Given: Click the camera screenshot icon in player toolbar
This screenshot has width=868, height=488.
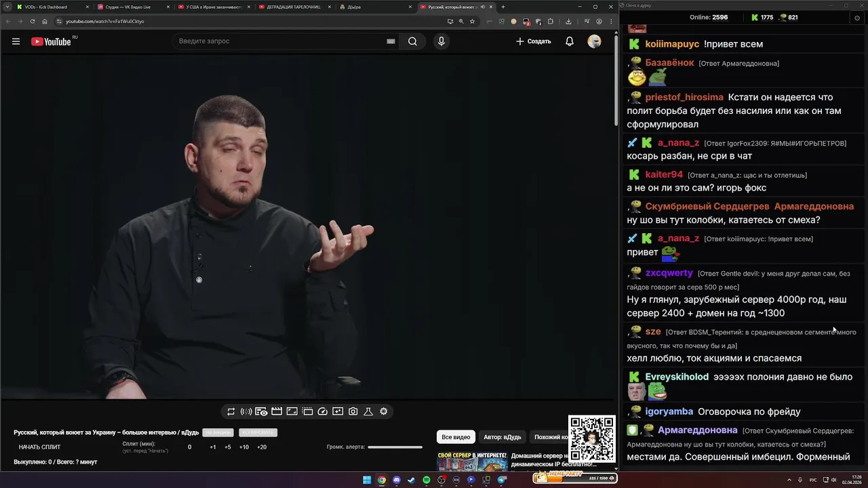Looking at the screenshot, I should (353, 411).
